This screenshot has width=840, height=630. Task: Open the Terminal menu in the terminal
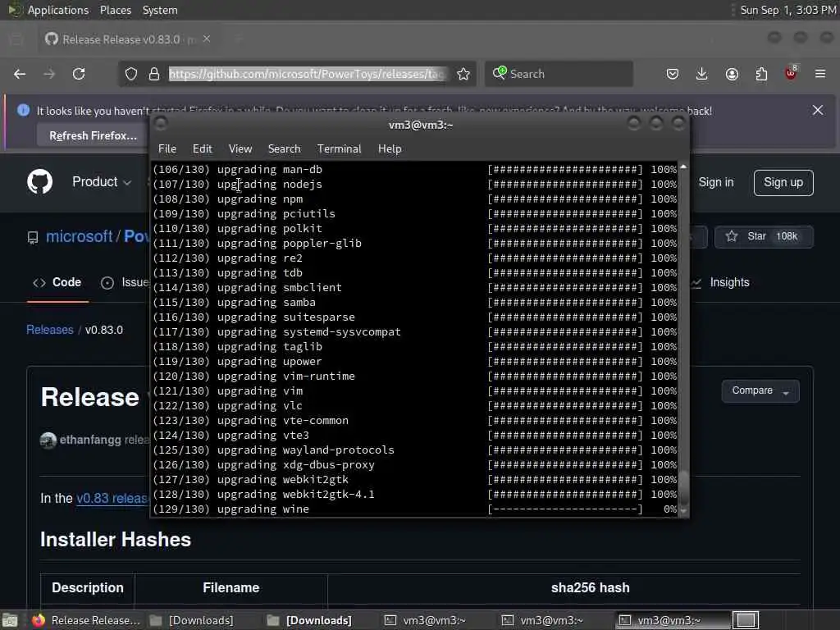(x=339, y=149)
